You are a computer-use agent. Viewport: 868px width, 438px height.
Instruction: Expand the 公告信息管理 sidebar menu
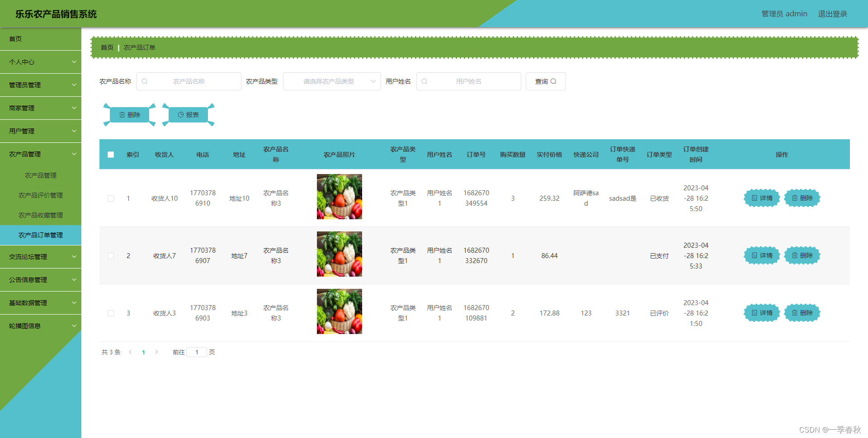coord(41,280)
